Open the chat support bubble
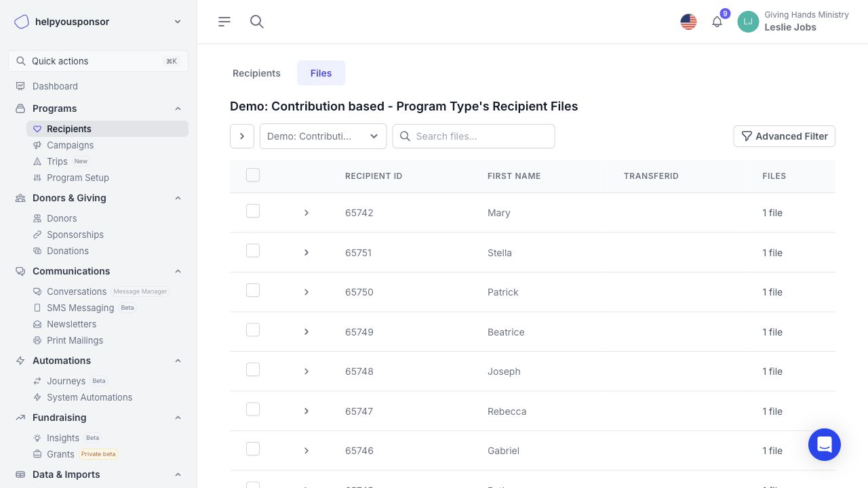This screenshot has width=868, height=488. point(825,445)
